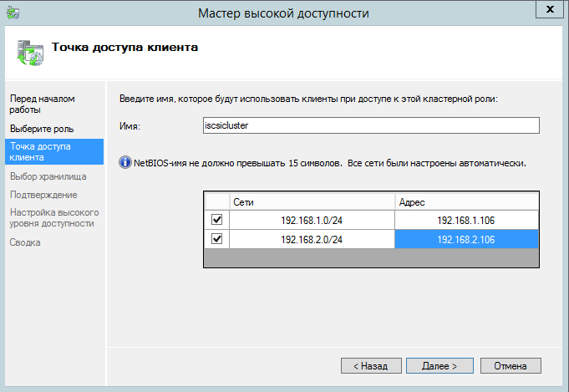Click the 'Сети' column header
The image size is (569, 392).
312,201
